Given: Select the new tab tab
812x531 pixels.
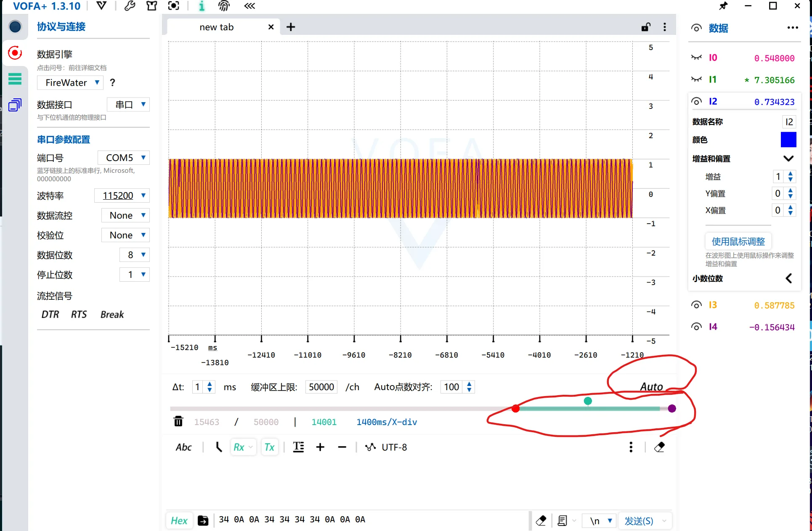Looking at the screenshot, I should pos(223,27).
